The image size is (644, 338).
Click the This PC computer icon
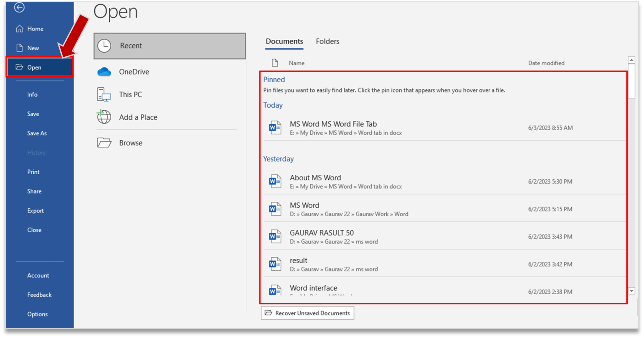(x=104, y=94)
